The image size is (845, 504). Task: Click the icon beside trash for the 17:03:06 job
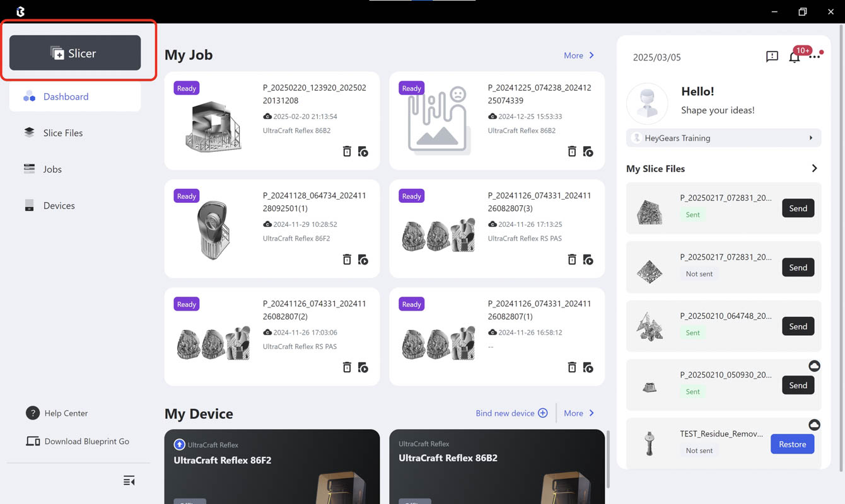tap(363, 367)
